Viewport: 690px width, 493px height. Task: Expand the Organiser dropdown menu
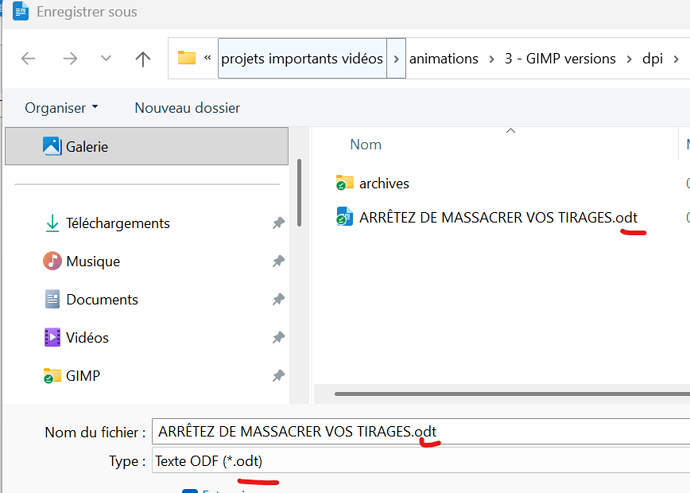(x=62, y=107)
